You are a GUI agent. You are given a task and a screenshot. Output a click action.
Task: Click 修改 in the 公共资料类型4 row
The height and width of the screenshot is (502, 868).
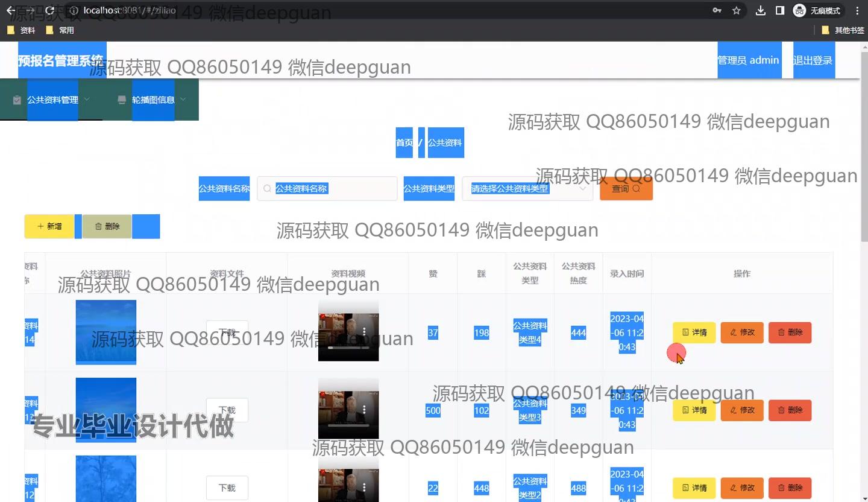coord(742,332)
